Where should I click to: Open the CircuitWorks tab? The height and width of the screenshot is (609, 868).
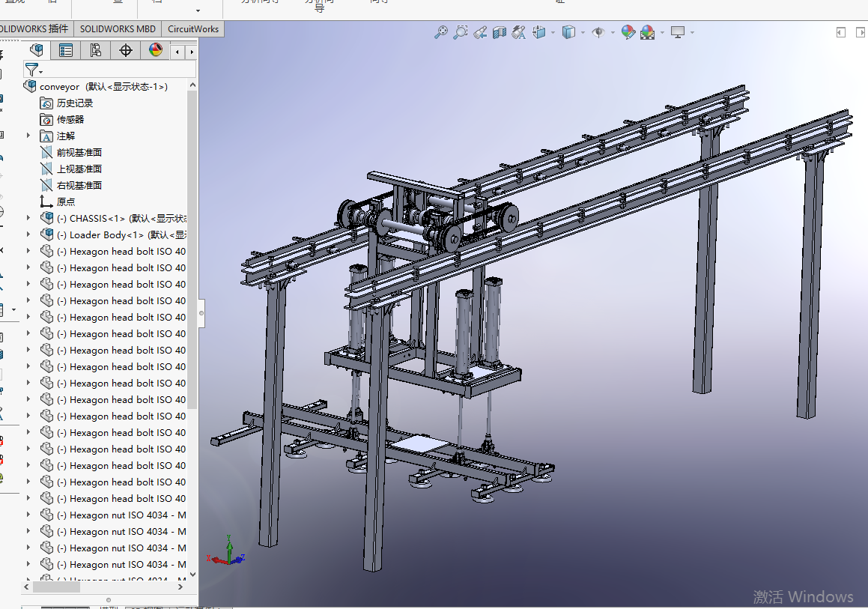point(193,29)
